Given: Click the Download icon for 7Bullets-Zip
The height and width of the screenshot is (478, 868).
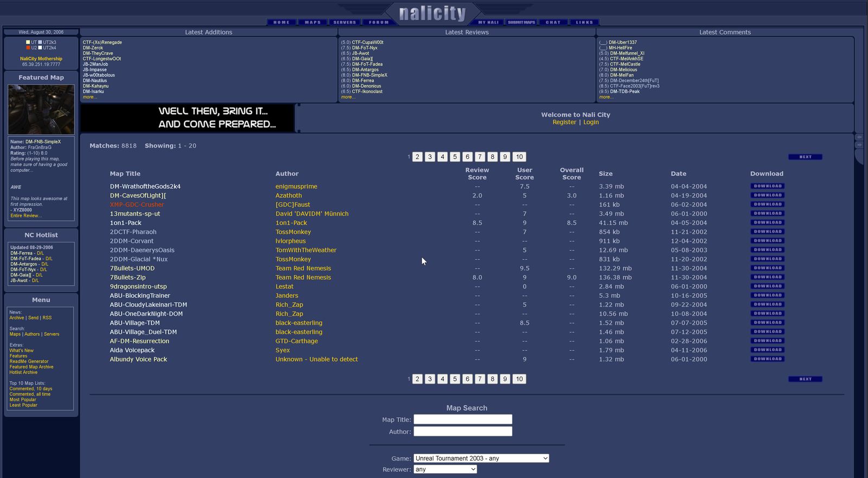Looking at the screenshot, I should pos(768,277).
